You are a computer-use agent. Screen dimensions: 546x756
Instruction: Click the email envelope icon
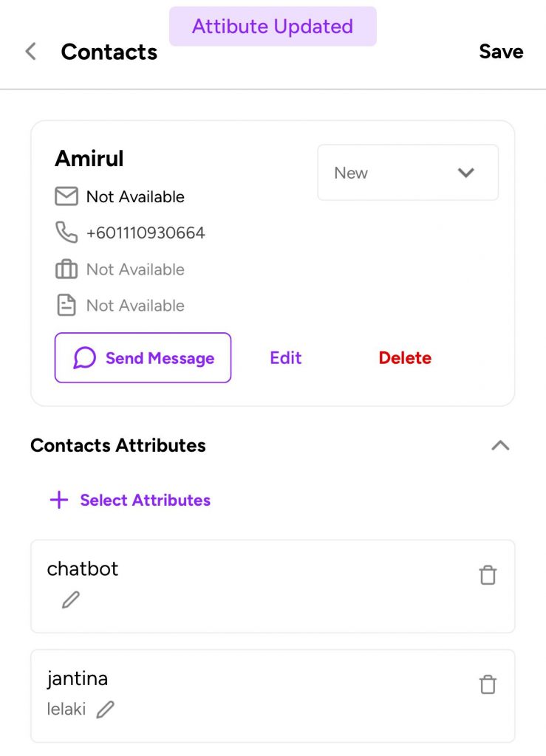(x=66, y=196)
